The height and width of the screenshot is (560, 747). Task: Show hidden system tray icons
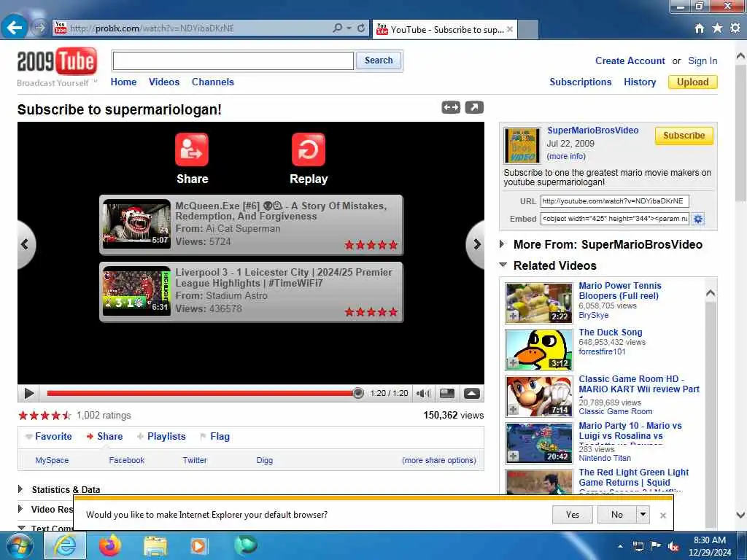pos(620,547)
